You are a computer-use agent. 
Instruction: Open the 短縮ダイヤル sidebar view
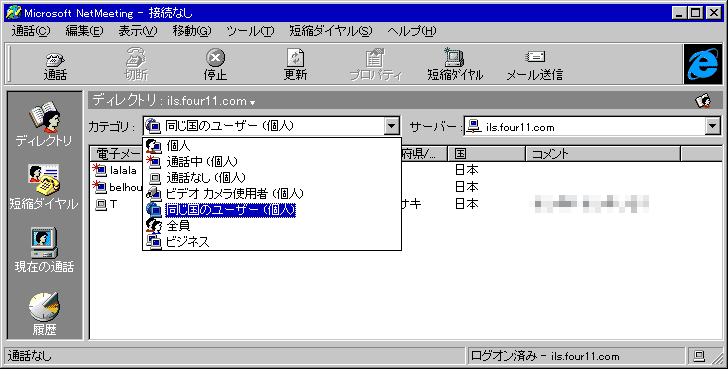pyautogui.click(x=44, y=187)
